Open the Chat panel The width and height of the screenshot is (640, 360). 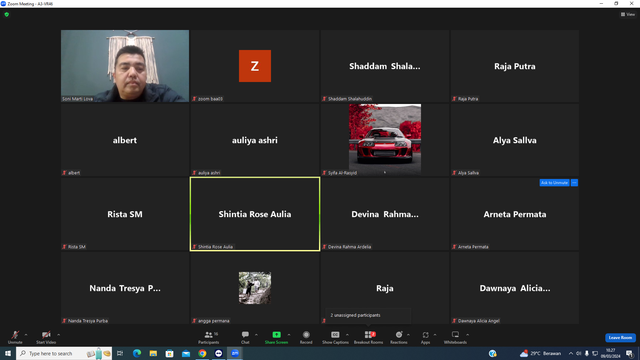point(245,337)
